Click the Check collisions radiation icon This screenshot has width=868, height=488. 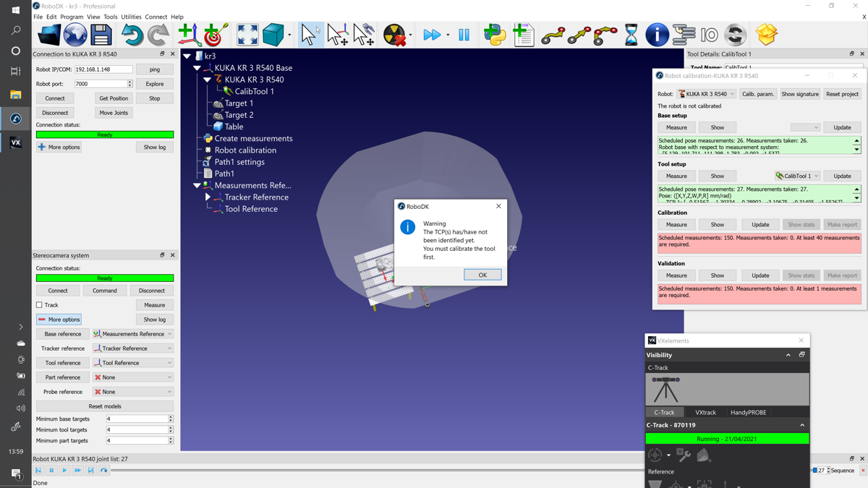pyautogui.click(x=394, y=35)
